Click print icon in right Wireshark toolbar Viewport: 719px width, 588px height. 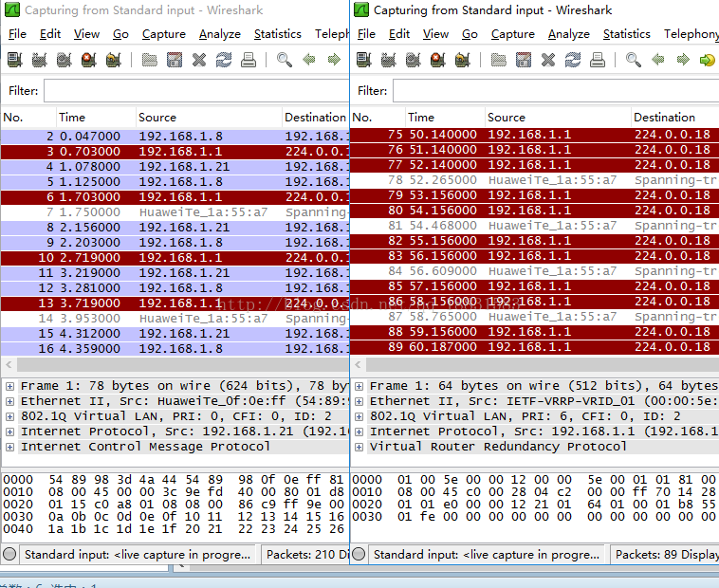(x=598, y=60)
